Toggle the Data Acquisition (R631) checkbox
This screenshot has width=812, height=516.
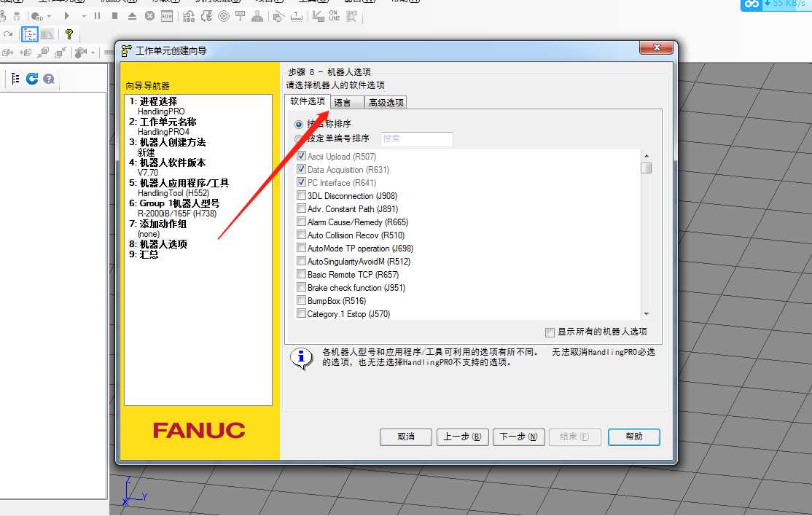click(301, 169)
